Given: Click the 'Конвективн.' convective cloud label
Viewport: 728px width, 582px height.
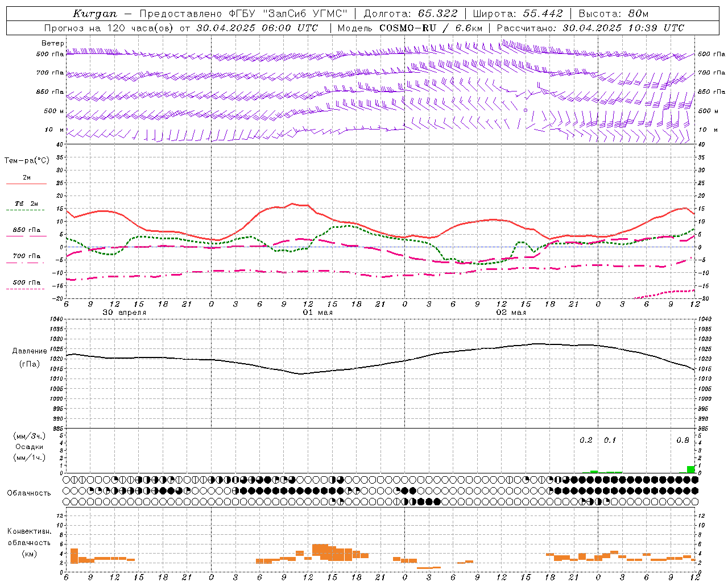Looking at the screenshot, I should [x=29, y=531].
